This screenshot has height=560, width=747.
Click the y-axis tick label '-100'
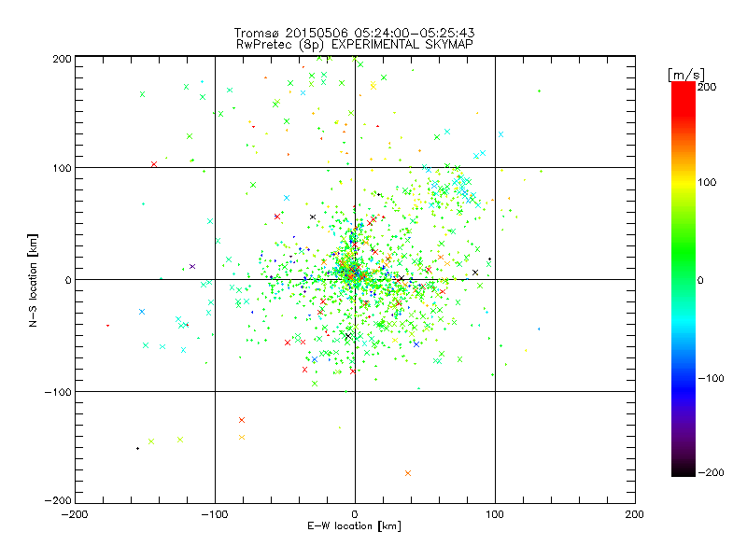click(x=58, y=392)
